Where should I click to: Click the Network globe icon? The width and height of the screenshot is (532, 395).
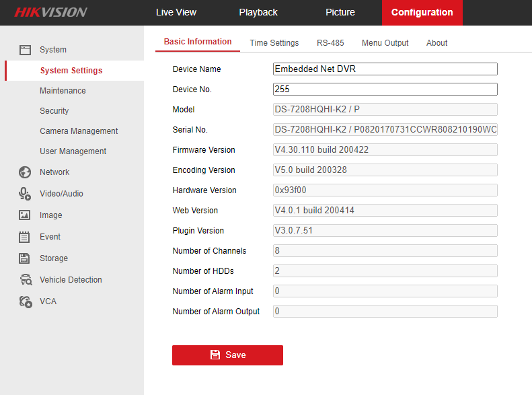pyautogui.click(x=25, y=172)
